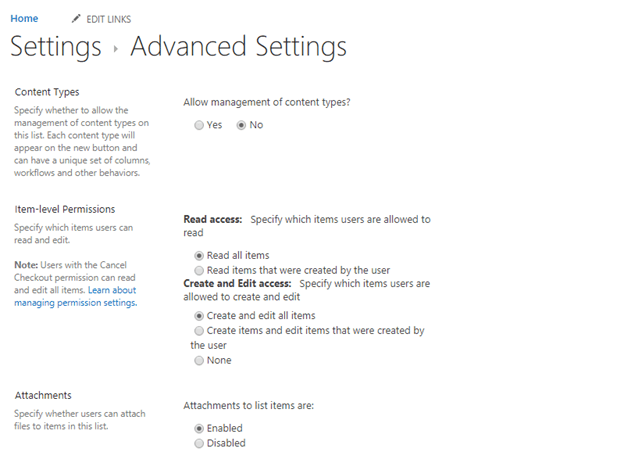Viewport: 624px width, 452px height.
Task: Set Create and Edit access to None
Action: [x=199, y=360]
